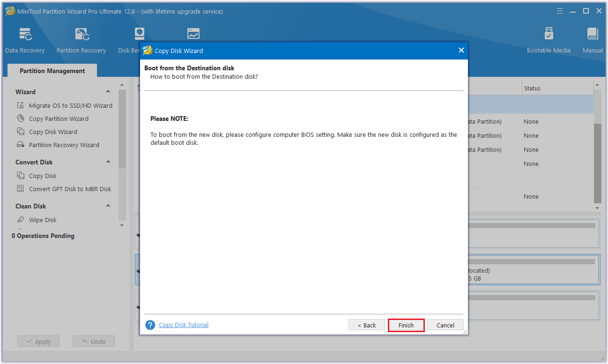608x364 pixels.
Task: Close the Copy Disk Wizard dialog
Action: [x=461, y=50]
